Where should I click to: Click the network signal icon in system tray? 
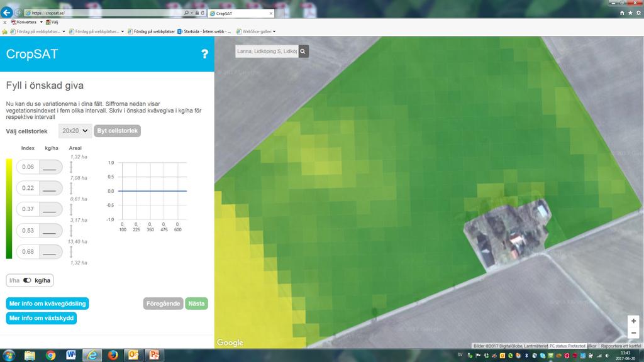599,356
